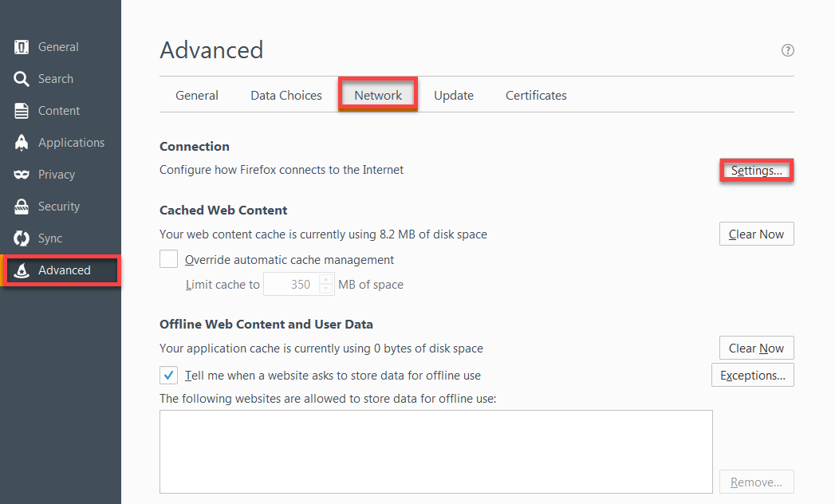Select the Security padlock icon

[59, 206]
